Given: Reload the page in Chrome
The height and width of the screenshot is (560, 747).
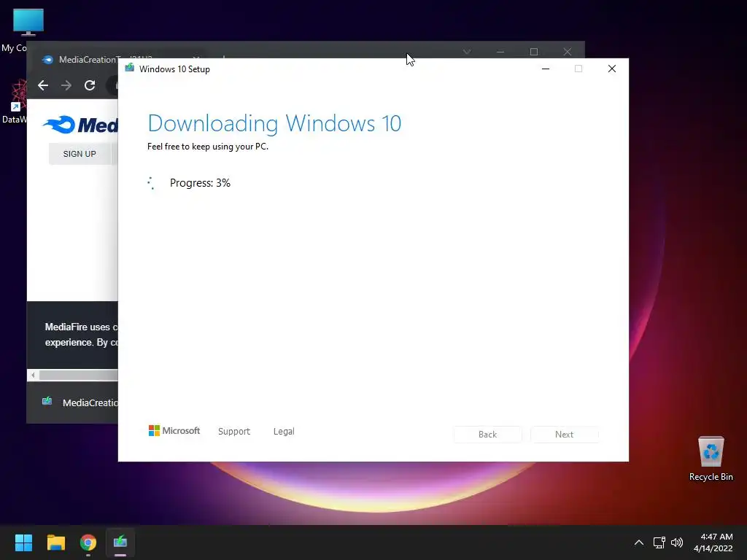Looking at the screenshot, I should pyautogui.click(x=90, y=85).
